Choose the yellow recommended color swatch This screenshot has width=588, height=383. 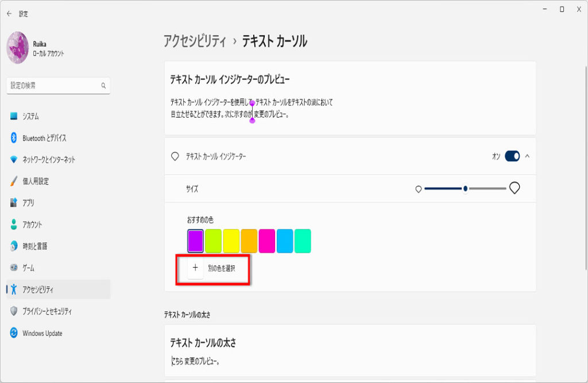point(231,241)
